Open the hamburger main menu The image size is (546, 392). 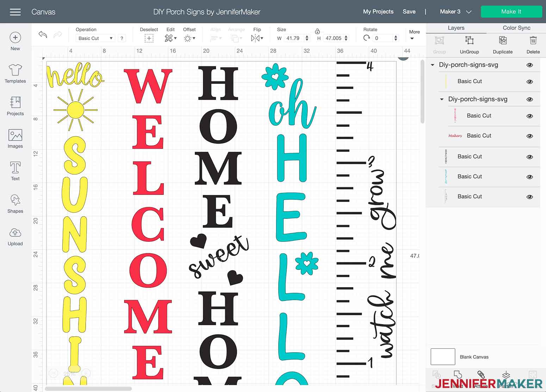pos(15,12)
